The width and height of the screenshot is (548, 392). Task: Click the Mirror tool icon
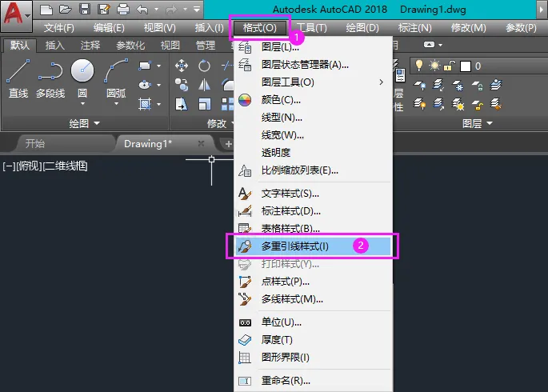point(204,85)
